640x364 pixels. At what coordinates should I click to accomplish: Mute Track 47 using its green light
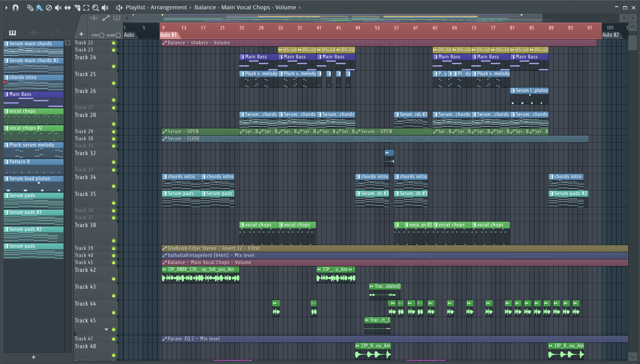114,339
